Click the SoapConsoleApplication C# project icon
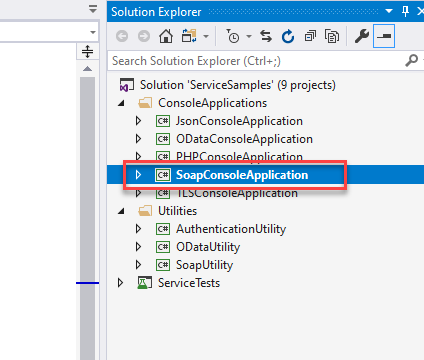Image resolution: width=424 pixels, height=360 pixels. point(163,175)
